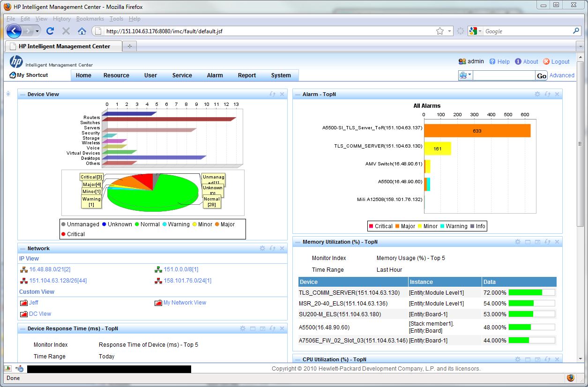Open Memory Utilization settings gear

518,242
